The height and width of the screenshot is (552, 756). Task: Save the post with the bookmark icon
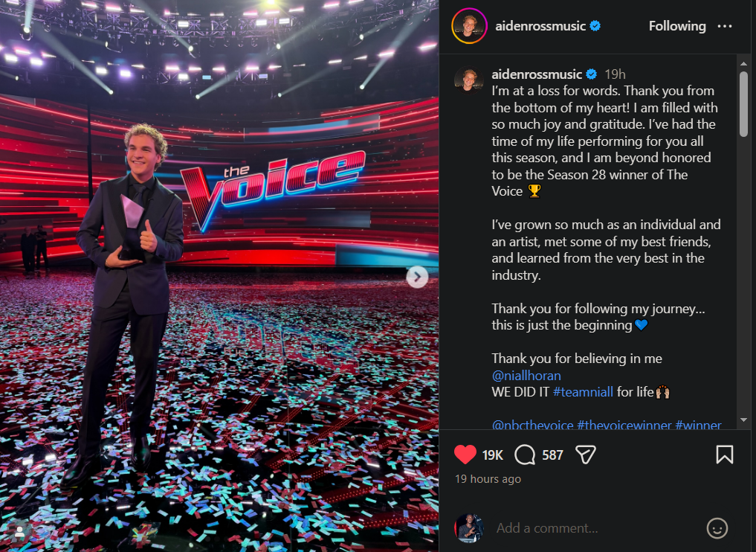coord(724,455)
